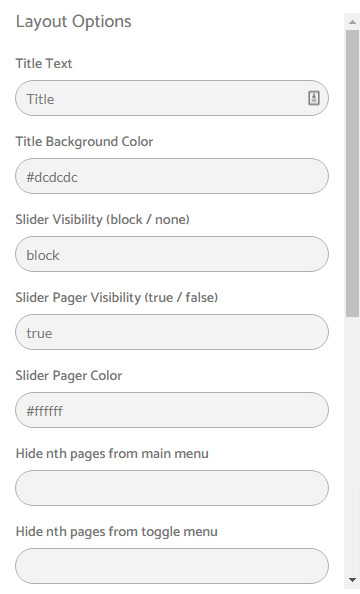Click the Slider Pager Visibility field containing true

[172, 332]
